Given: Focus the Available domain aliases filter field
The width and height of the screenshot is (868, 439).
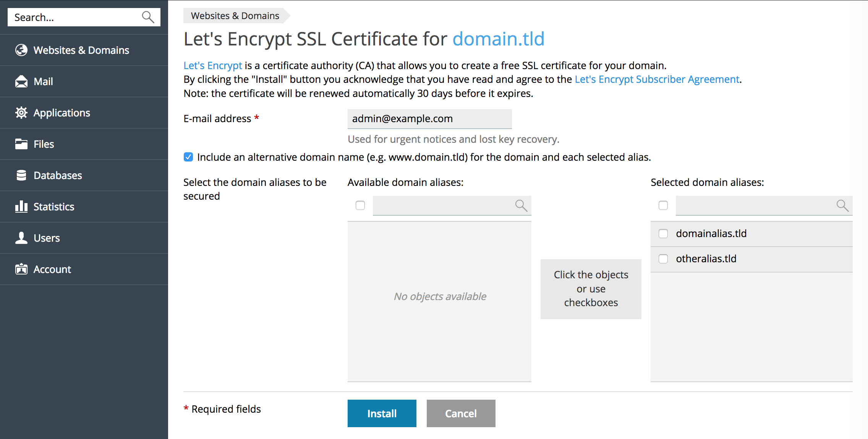Looking at the screenshot, I should [452, 205].
